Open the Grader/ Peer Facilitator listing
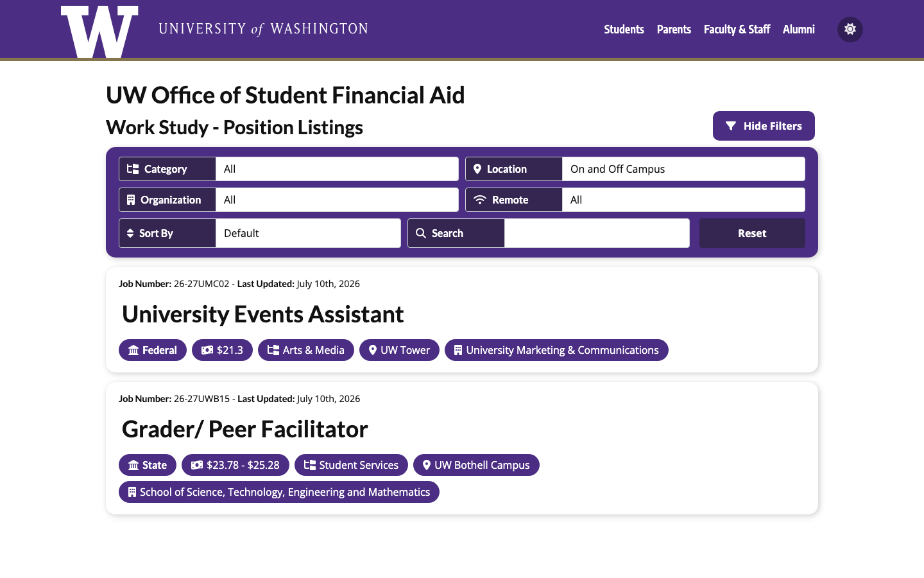This screenshot has width=924, height=578. click(x=244, y=429)
